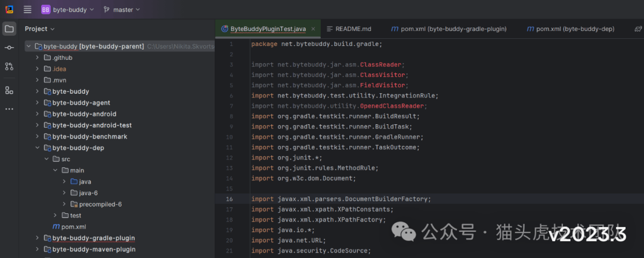Collapse the src folder

[47, 159]
